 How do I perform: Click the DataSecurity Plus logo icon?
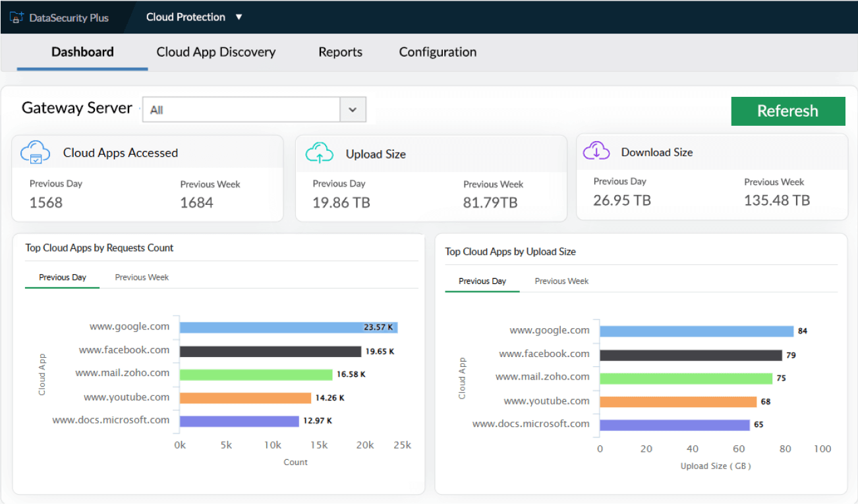click(16, 17)
